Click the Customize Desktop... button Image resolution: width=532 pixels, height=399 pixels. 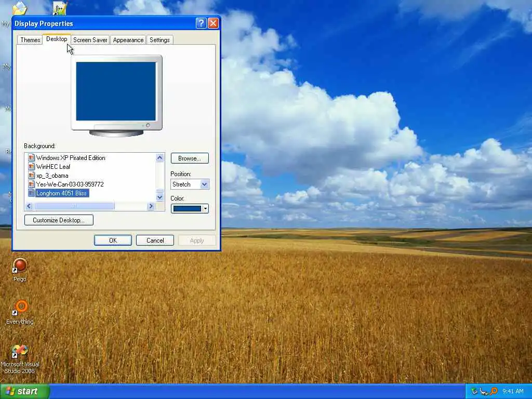59,220
